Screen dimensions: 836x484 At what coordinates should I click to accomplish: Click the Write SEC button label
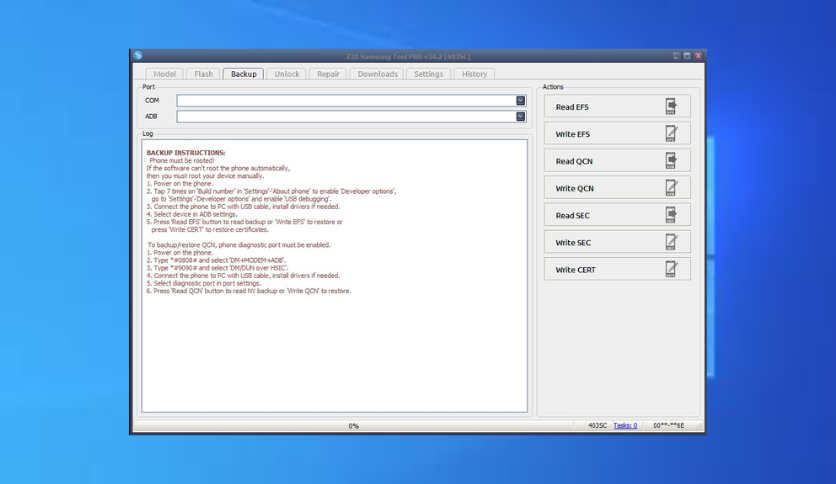coord(573,243)
